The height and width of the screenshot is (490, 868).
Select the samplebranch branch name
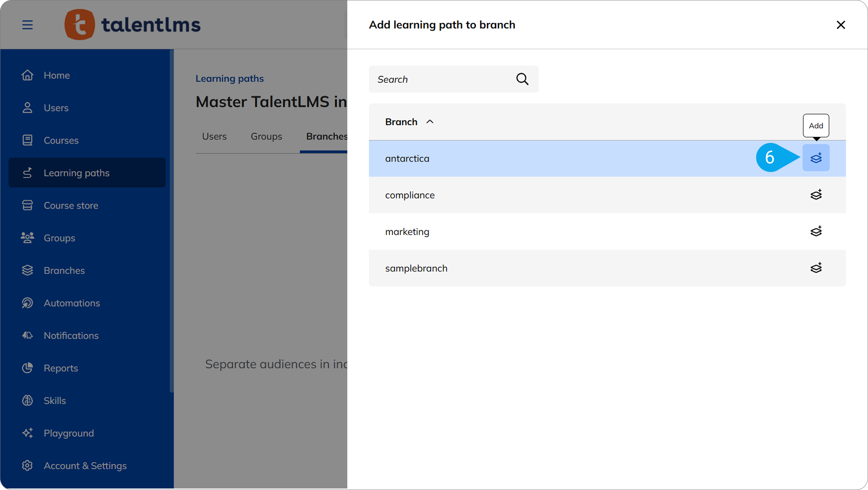click(x=416, y=268)
